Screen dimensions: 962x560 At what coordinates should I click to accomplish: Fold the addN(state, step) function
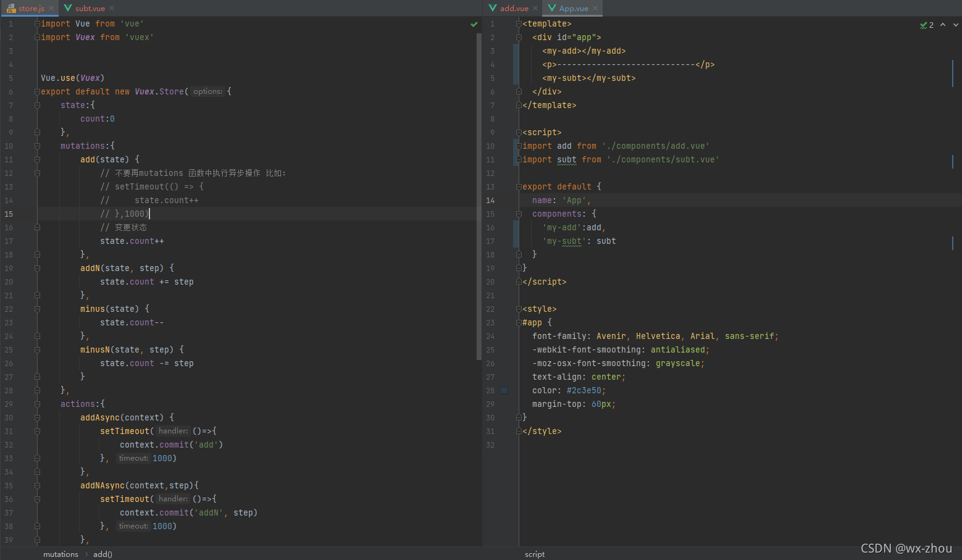pyautogui.click(x=37, y=268)
